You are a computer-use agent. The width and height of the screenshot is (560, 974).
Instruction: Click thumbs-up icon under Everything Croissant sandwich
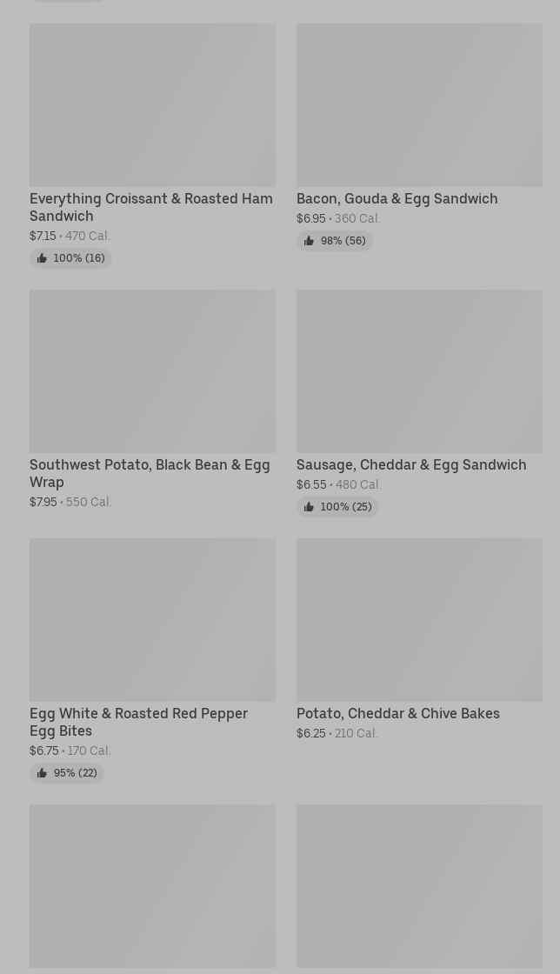pos(42,258)
